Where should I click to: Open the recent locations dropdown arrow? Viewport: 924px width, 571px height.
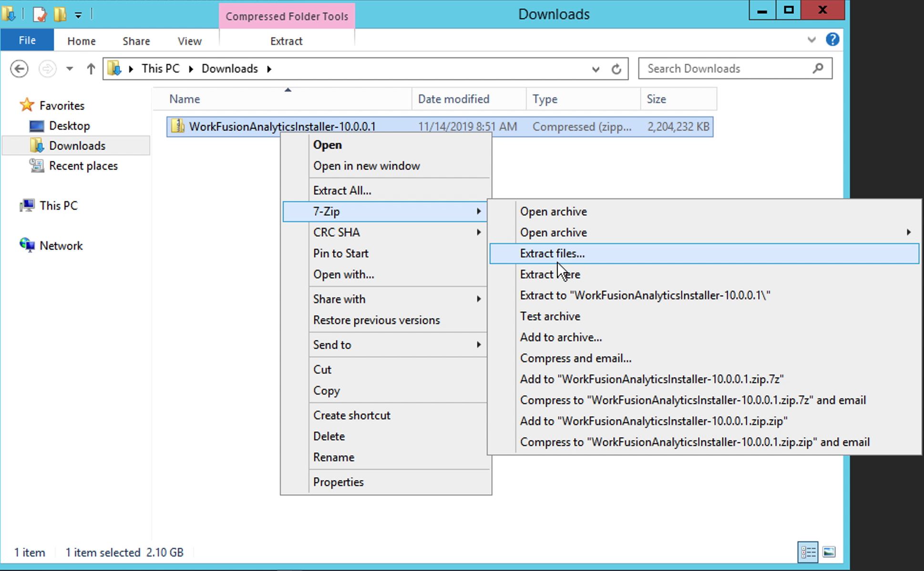pos(70,69)
